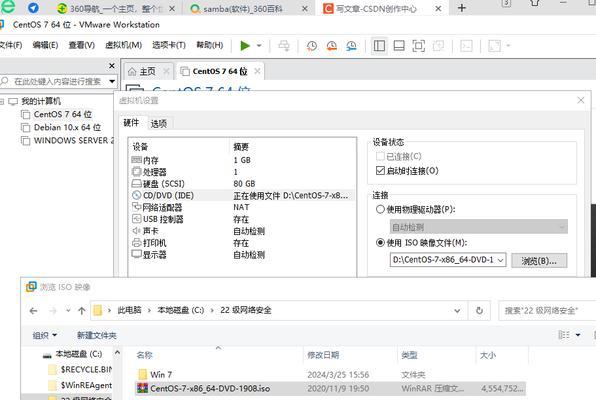596x400 pixels.
Task: Select Debian 10.x 64 位 in library
Action: tap(67, 127)
